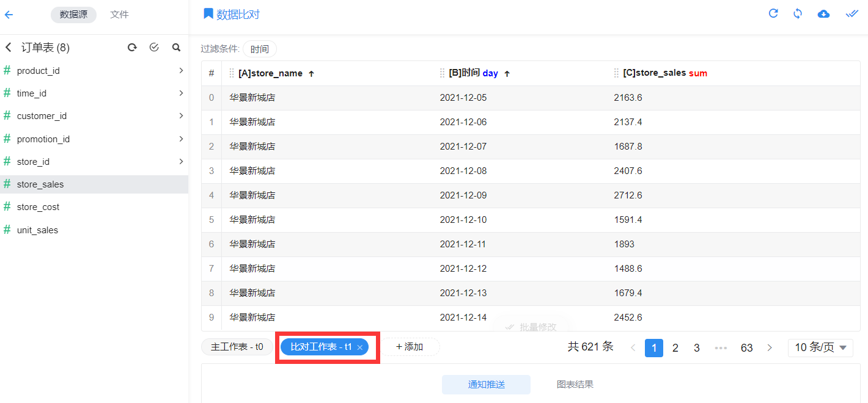This screenshot has height=403, width=868.
Task: Jump to last page 63
Action: 747,348
